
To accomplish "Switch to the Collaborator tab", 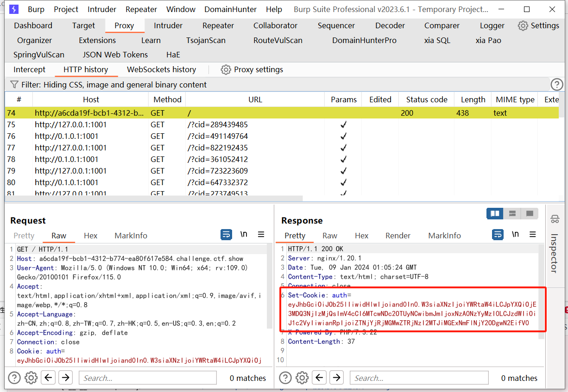I will (x=276, y=25).
